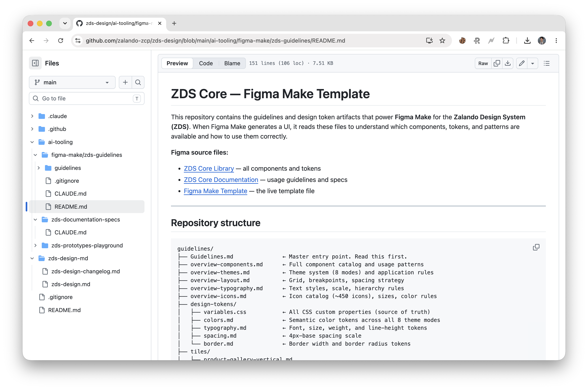Collapse figma-make/zds-guidelines folder

(36, 155)
